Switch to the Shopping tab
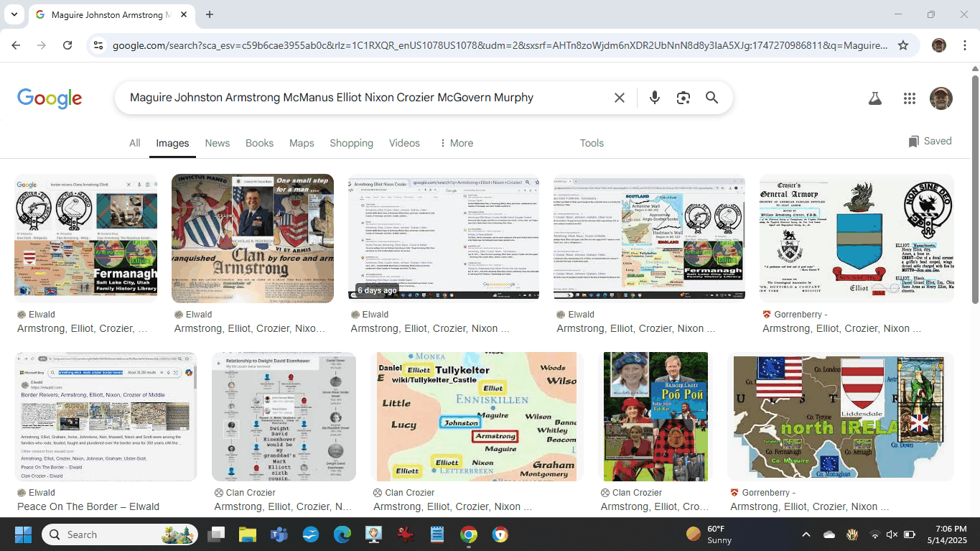This screenshot has height=551, width=980. (351, 143)
